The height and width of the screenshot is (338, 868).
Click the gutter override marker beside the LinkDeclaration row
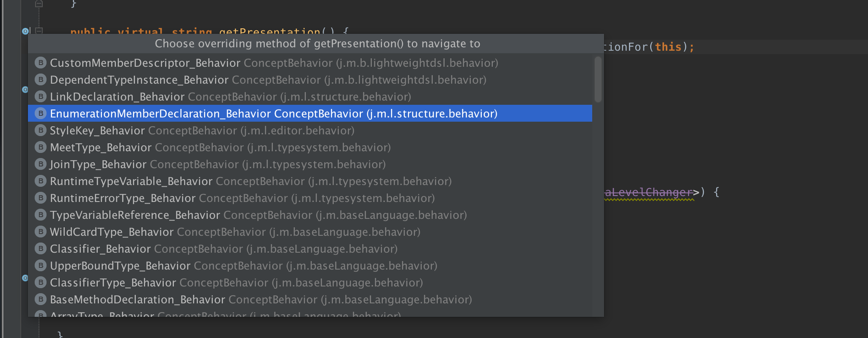[x=25, y=90]
